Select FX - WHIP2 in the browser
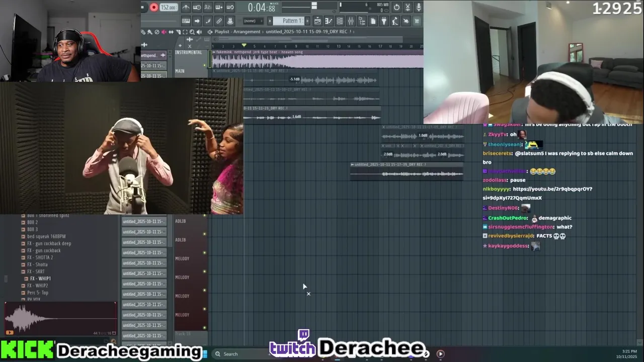This screenshot has width=644, height=362. pyautogui.click(x=38, y=286)
